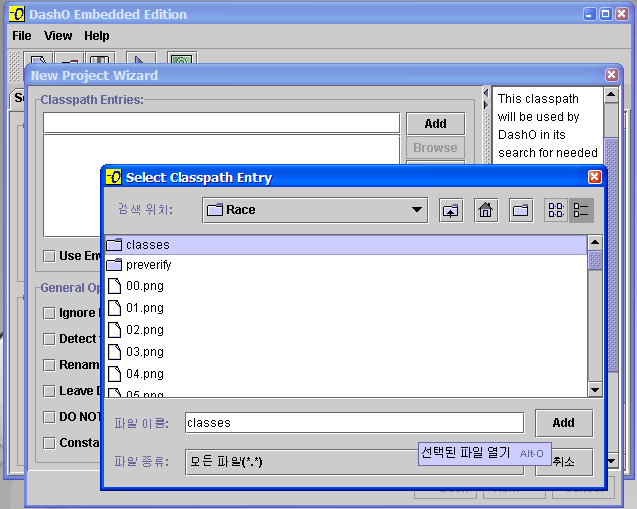Switch file chooser to list view
Image resolution: width=637 pixels, height=509 pixels.
556,210
